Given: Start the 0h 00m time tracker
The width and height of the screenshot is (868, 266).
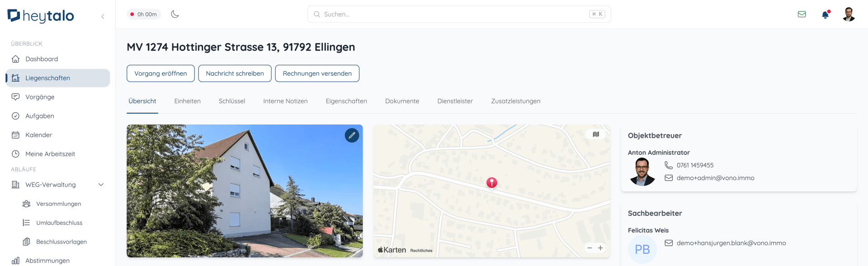Looking at the screenshot, I should (x=144, y=14).
